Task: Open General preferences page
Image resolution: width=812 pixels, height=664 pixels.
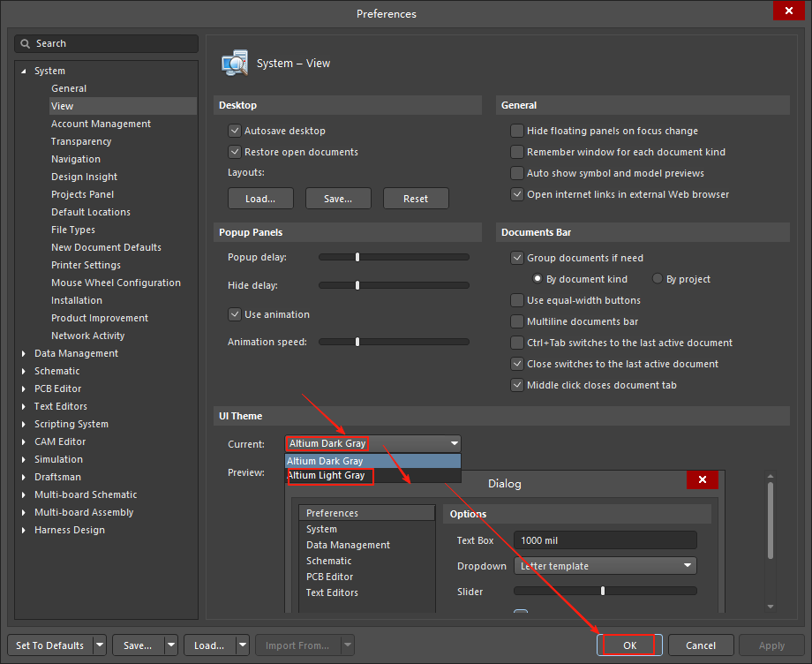Action: [68, 88]
